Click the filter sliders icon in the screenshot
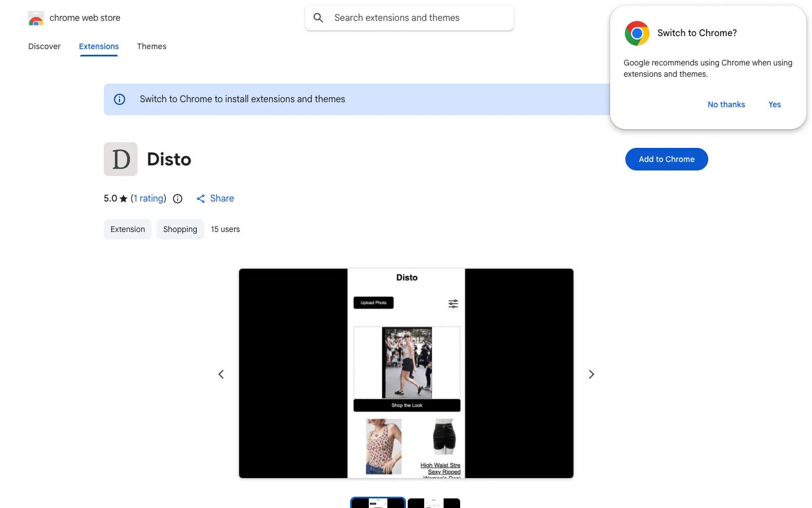 click(x=453, y=304)
